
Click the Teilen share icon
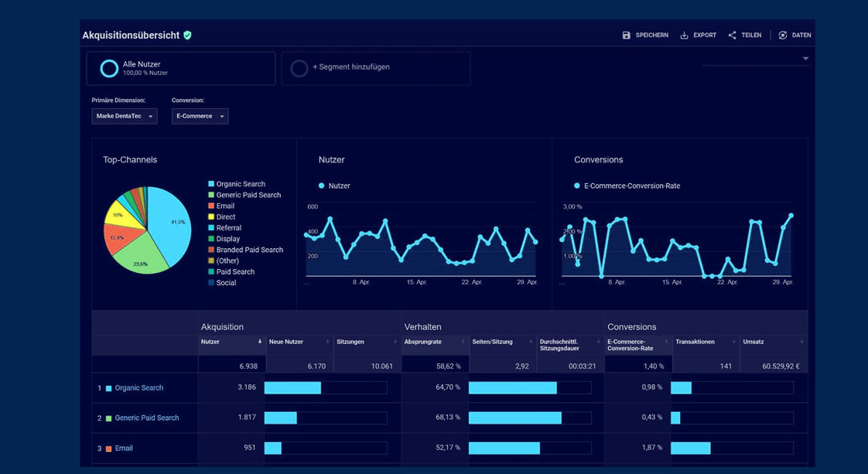pyautogui.click(x=732, y=36)
